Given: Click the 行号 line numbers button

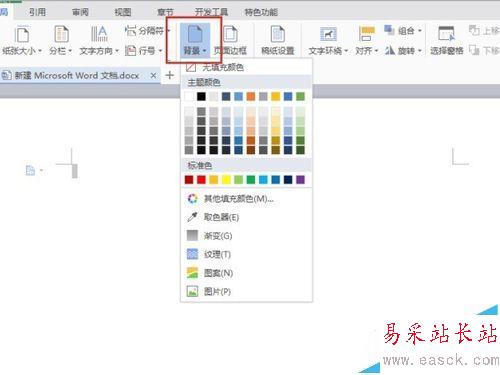Looking at the screenshot, I should tap(143, 51).
